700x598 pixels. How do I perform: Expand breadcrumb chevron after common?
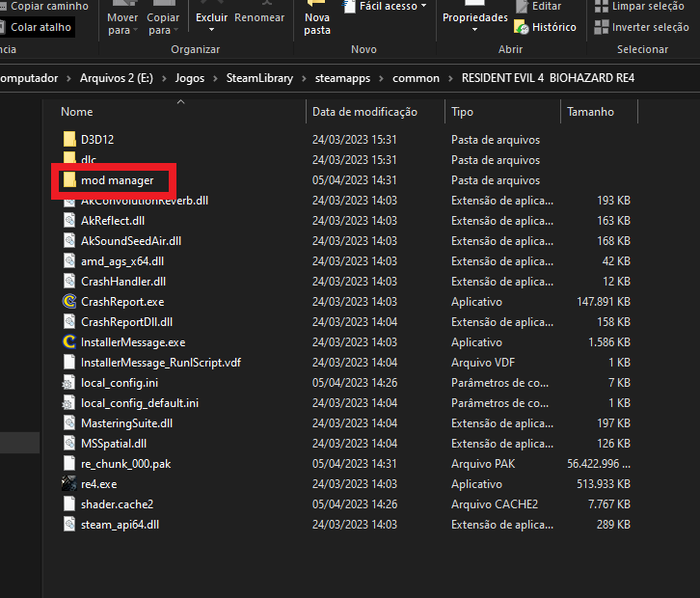tap(450, 78)
